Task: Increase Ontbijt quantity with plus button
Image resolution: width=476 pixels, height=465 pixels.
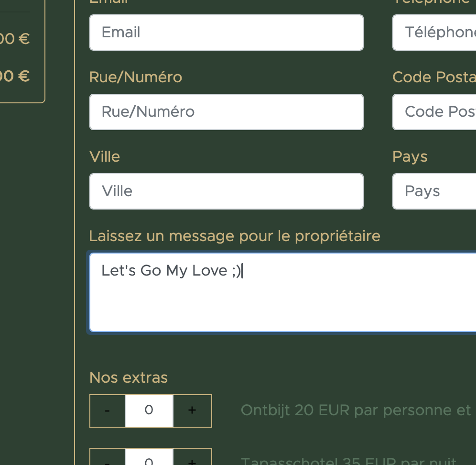Action: 192,410
